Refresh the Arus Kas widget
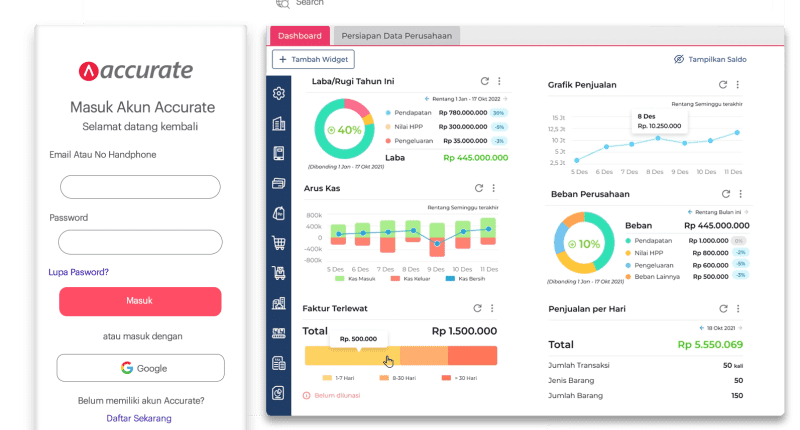Viewport: 800px width, 430px height. [479, 187]
